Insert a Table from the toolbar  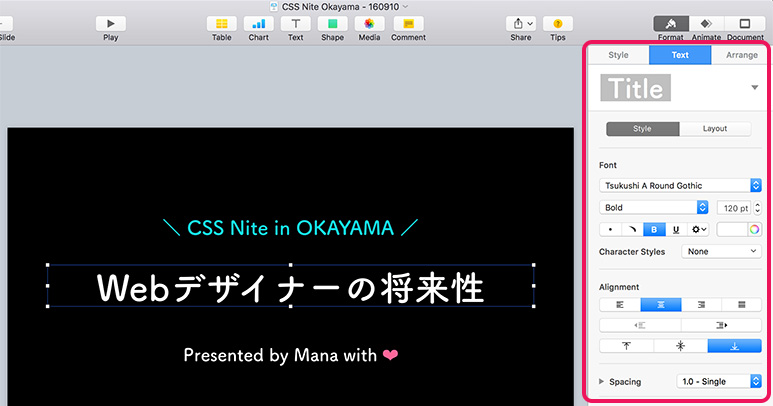pyautogui.click(x=221, y=24)
